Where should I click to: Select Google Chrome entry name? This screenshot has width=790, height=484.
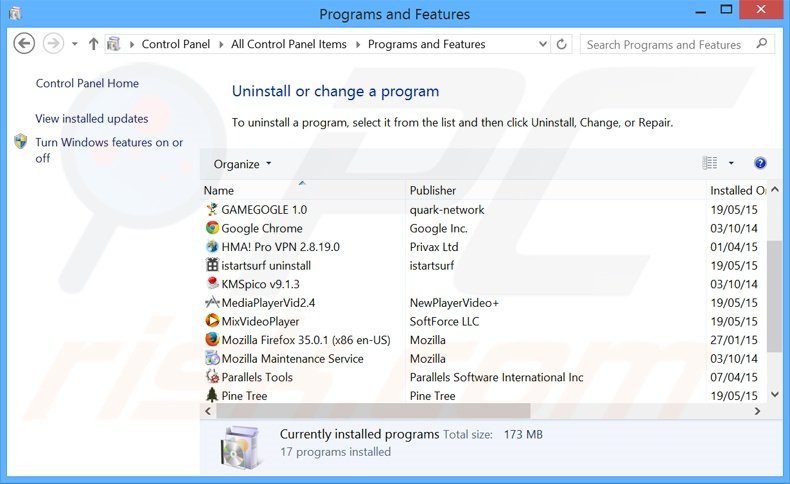pos(262,228)
